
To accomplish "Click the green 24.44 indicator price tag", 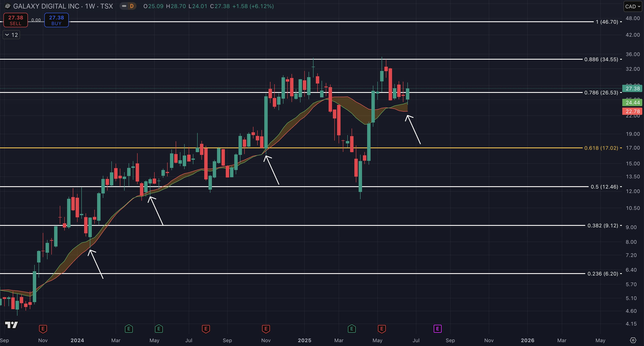I will coord(632,102).
